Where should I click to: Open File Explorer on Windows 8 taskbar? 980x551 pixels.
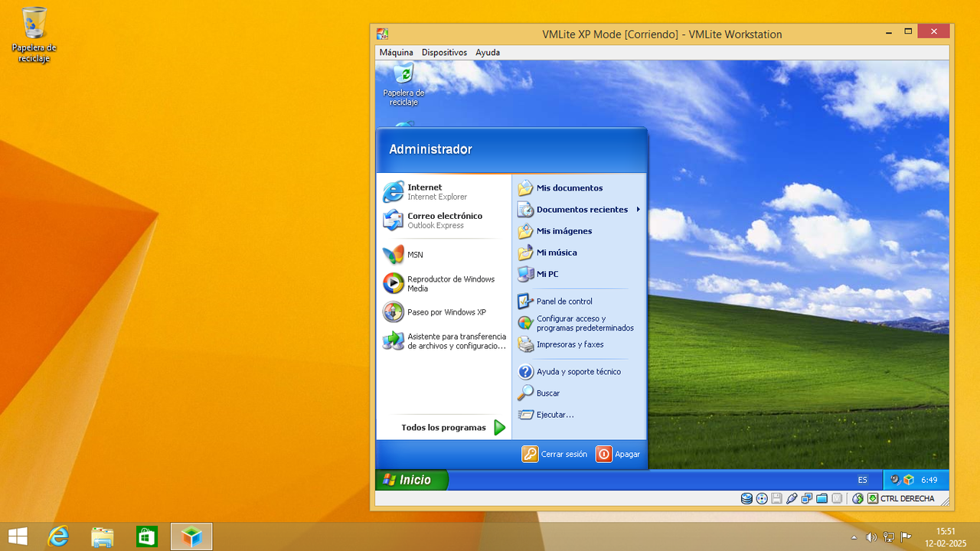[x=103, y=536]
